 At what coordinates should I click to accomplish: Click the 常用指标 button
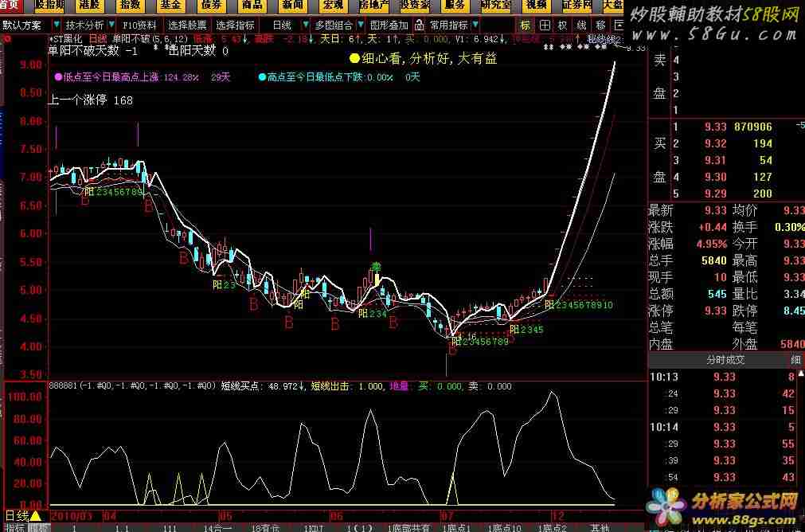(x=449, y=25)
